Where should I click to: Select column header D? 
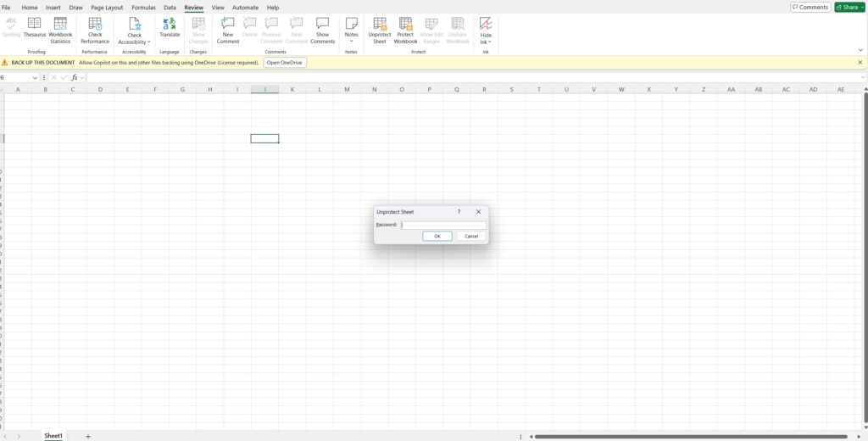tap(100, 89)
